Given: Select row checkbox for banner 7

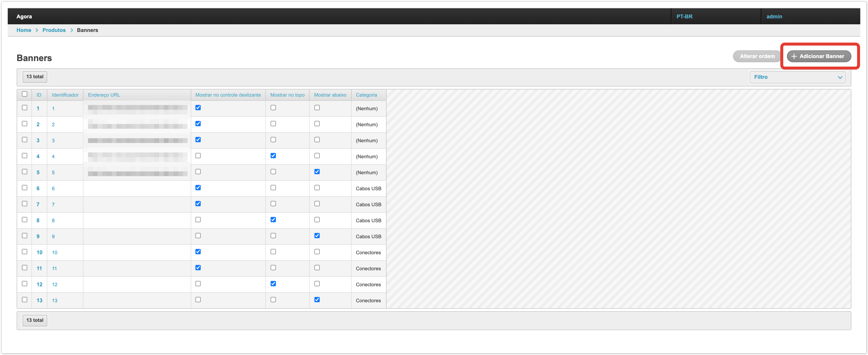Looking at the screenshot, I should pyautogui.click(x=25, y=204).
